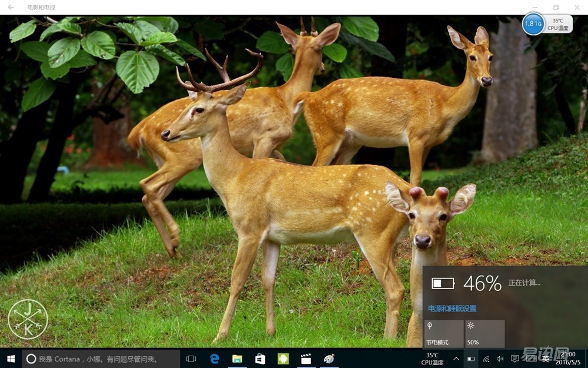Launch Microsoft Edge from the taskbar
588x368 pixels.
click(215, 359)
